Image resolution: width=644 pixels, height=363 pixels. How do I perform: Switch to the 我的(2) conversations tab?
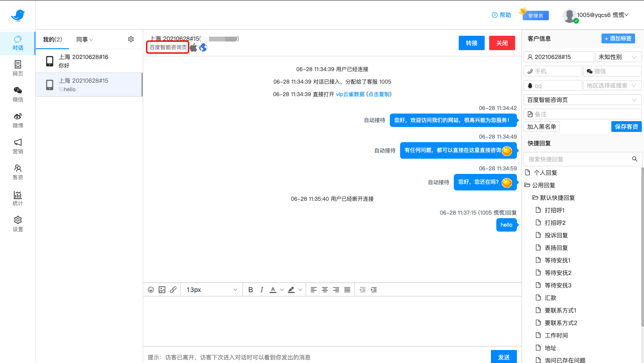tap(52, 39)
